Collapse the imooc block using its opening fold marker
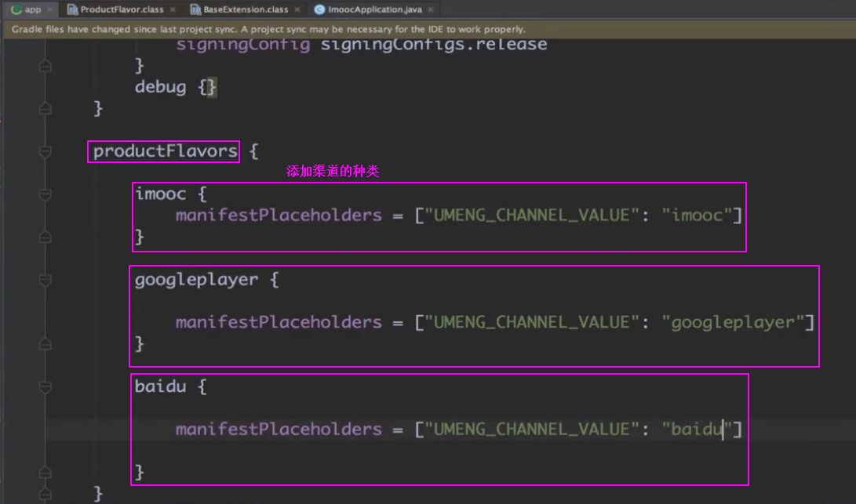Image resolution: width=856 pixels, height=504 pixels. pos(46,194)
